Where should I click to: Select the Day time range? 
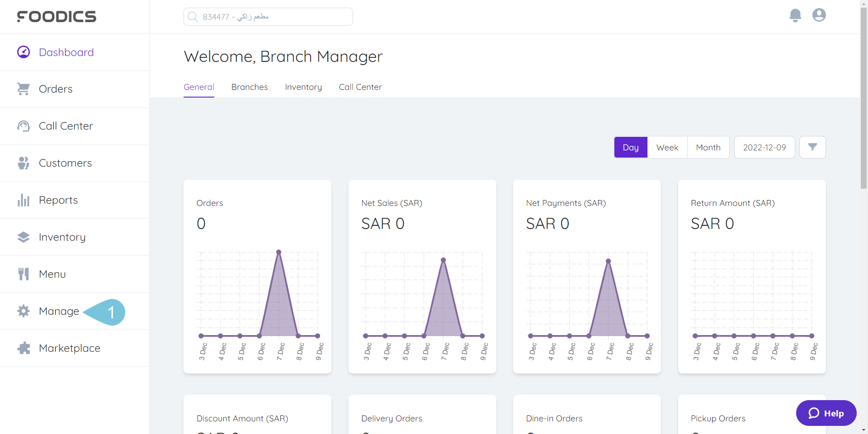[x=631, y=147]
